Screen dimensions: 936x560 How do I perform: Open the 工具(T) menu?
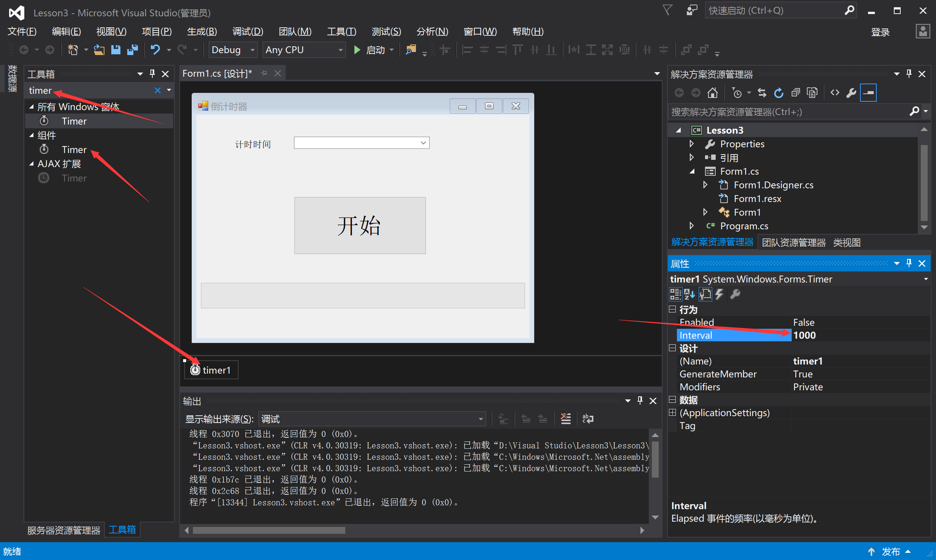[x=342, y=32]
